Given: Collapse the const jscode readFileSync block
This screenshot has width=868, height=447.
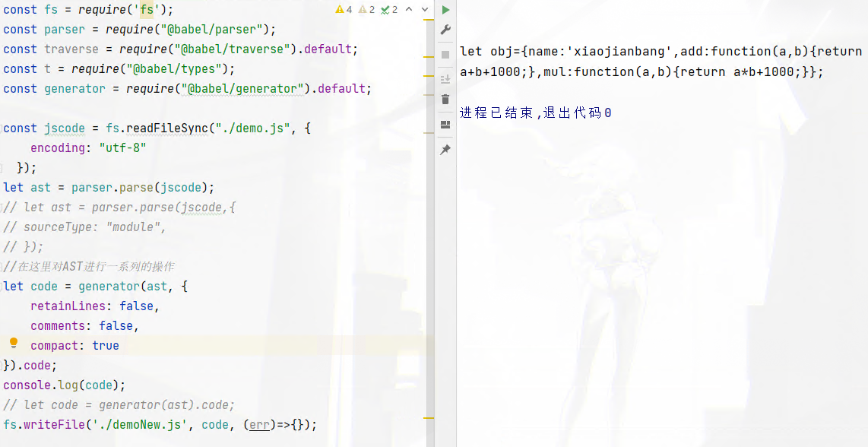Looking at the screenshot, I should pyautogui.click(x=2, y=128).
